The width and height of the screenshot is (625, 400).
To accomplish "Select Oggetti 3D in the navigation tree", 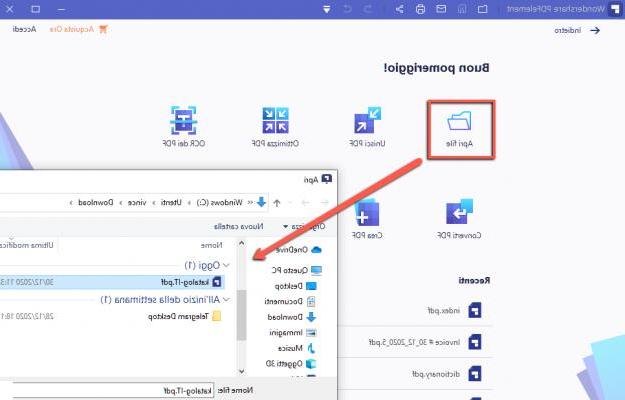I will (291, 364).
